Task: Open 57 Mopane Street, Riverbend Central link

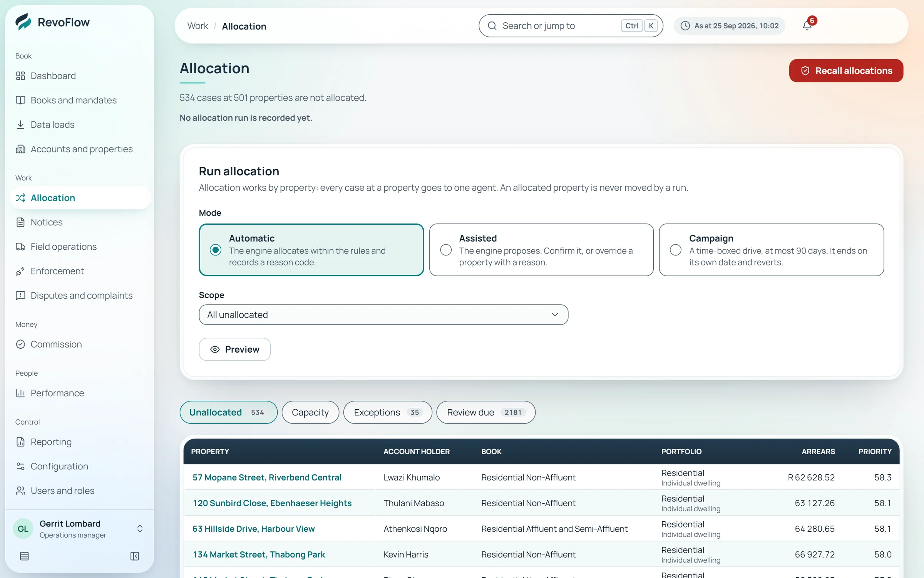Action: point(267,477)
